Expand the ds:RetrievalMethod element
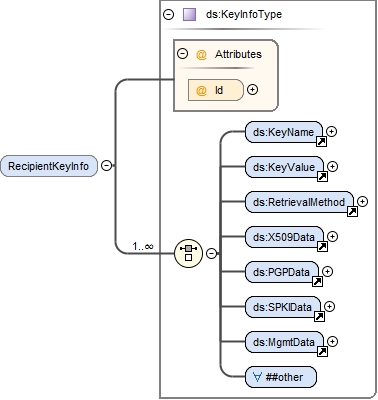This screenshot has width=378, height=400. [362, 201]
